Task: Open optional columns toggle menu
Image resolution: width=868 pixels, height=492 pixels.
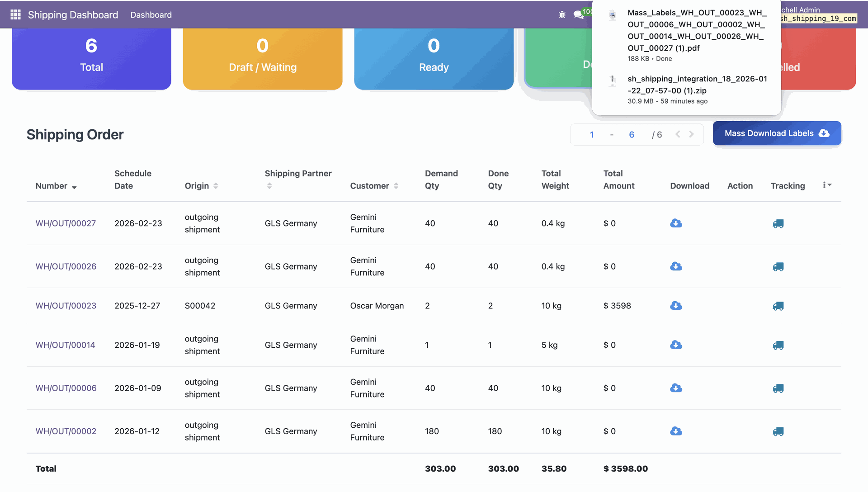Action: (x=827, y=185)
